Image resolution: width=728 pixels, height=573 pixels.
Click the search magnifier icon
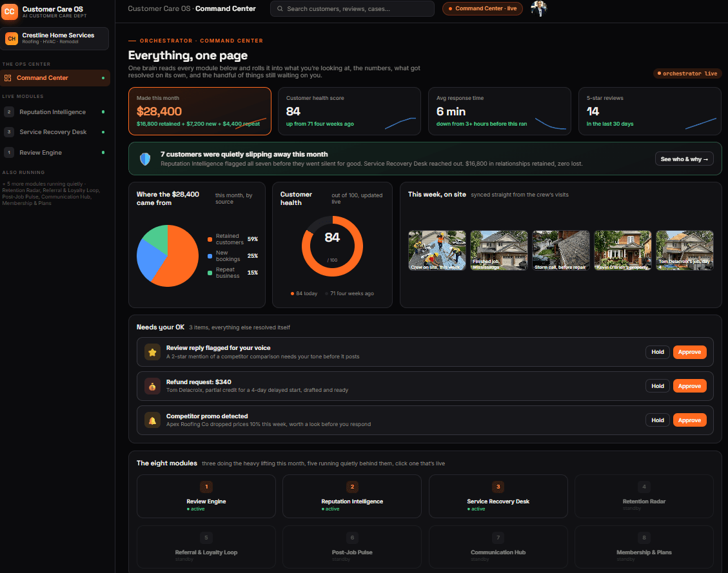coord(280,9)
